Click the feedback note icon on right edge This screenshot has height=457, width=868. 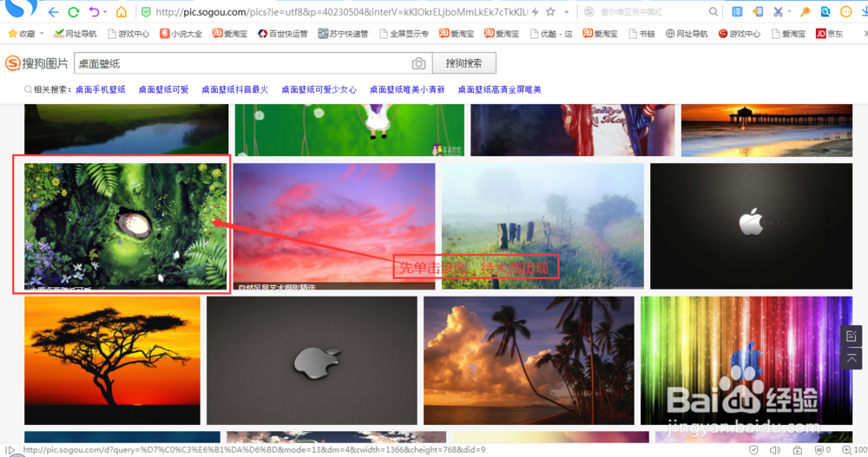[x=852, y=336]
